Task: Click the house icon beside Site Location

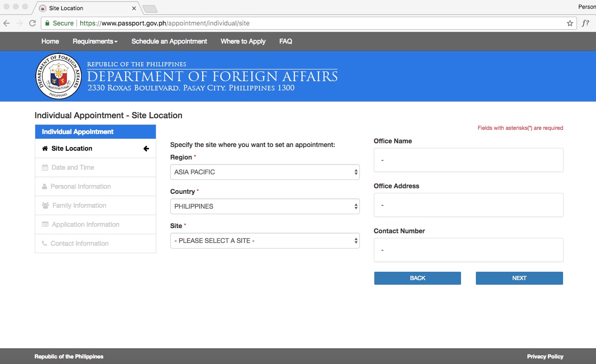Action: (44, 148)
